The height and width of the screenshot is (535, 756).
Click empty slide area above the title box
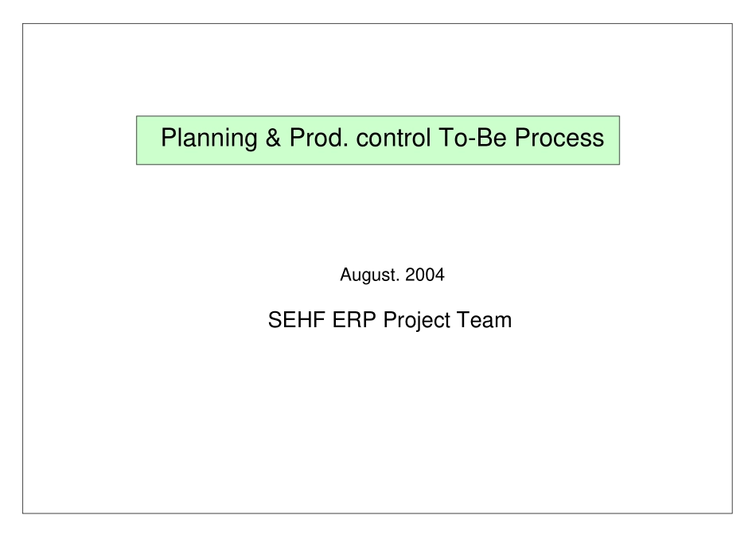[x=377, y=72]
